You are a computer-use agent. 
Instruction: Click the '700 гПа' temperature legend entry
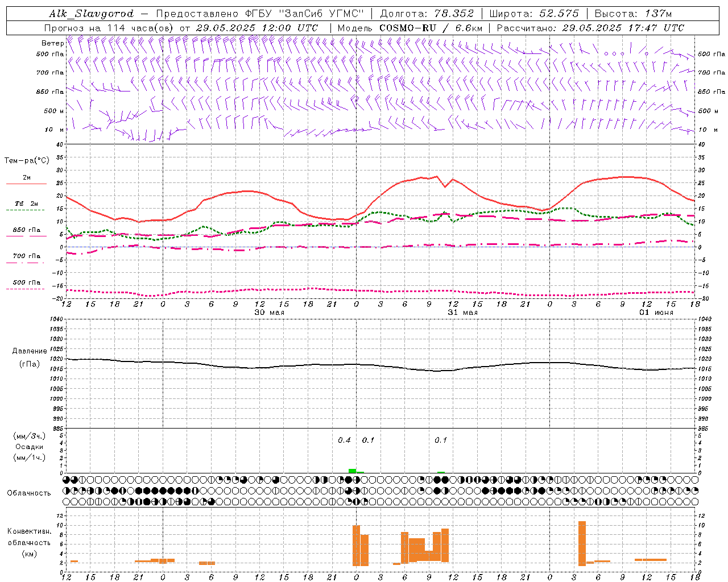[x=26, y=256]
